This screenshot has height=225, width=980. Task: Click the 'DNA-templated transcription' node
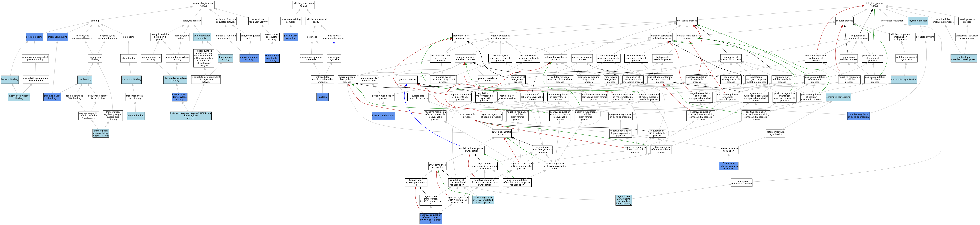[x=437, y=166]
